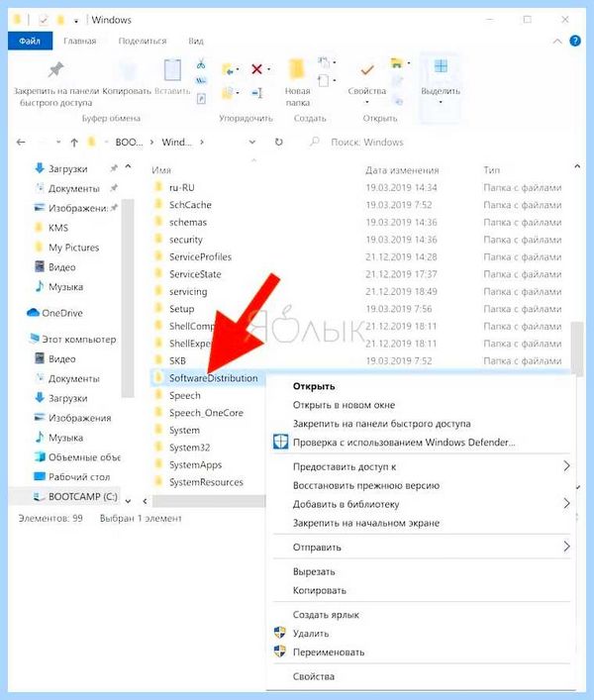Collapse the ribbon with the chevron
This screenshot has height=700, width=594.
coord(557,41)
